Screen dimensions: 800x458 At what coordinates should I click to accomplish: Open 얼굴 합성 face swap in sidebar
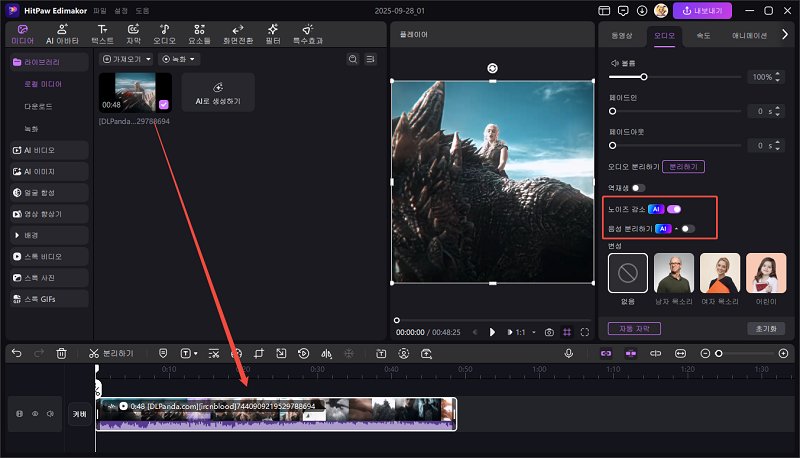click(49, 192)
